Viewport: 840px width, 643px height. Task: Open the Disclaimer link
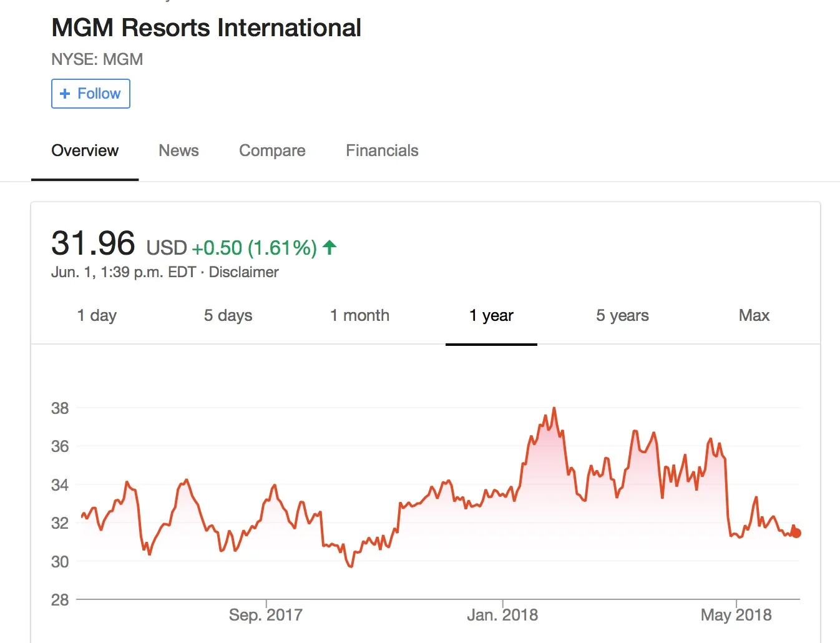coord(243,272)
